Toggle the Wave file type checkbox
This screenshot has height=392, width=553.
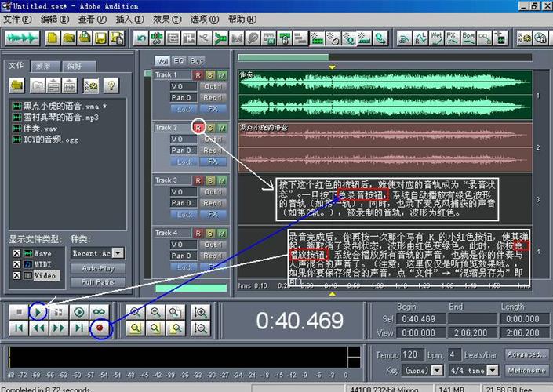[16, 253]
